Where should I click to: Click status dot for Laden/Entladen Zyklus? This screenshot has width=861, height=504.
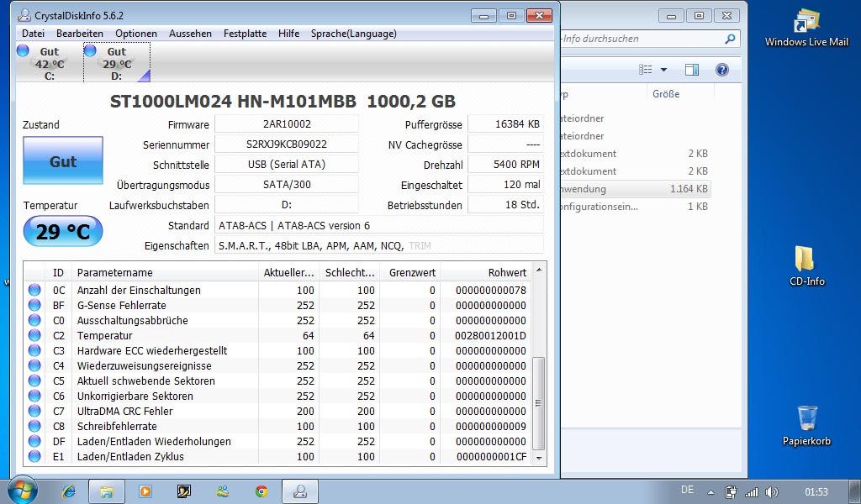[34, 456]
